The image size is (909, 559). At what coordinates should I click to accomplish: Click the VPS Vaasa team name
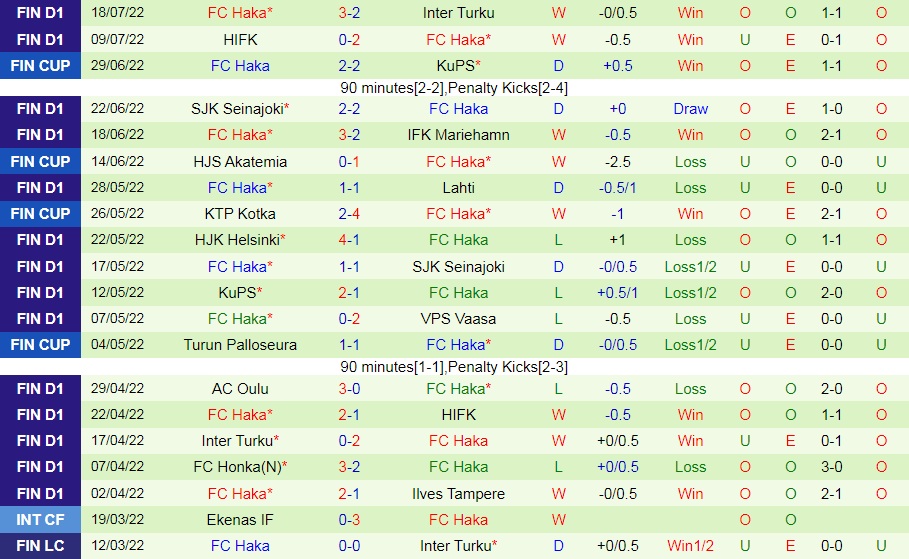[458, 319]
